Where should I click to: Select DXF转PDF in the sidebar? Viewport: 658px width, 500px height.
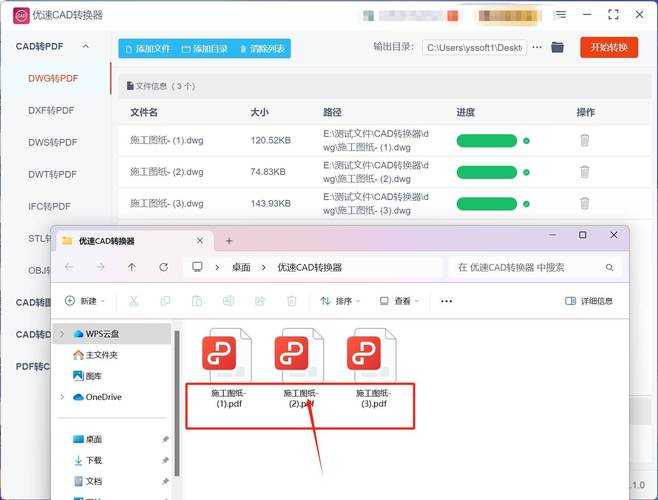[52, 110]
